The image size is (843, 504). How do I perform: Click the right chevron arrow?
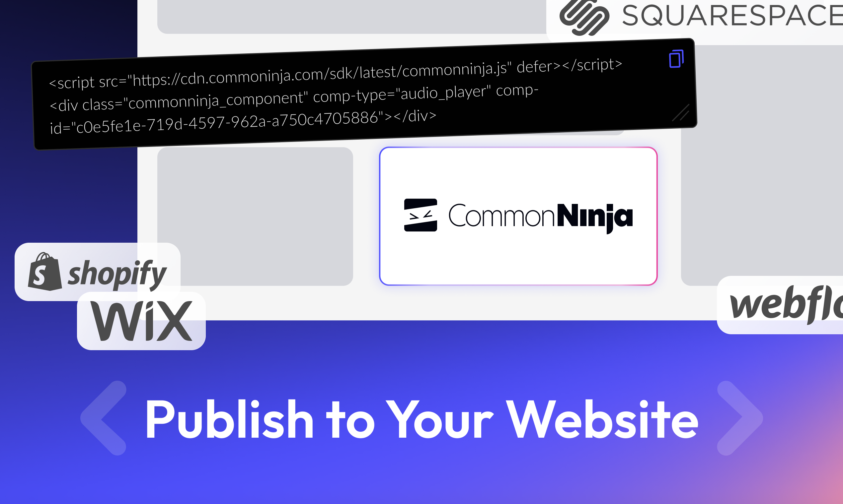pos(740,418)
